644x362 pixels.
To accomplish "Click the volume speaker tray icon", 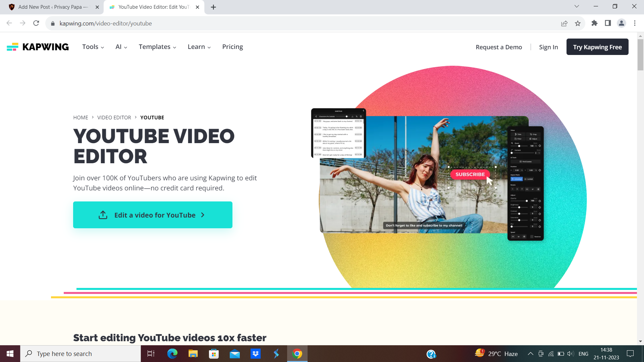I will coord(571,354).
